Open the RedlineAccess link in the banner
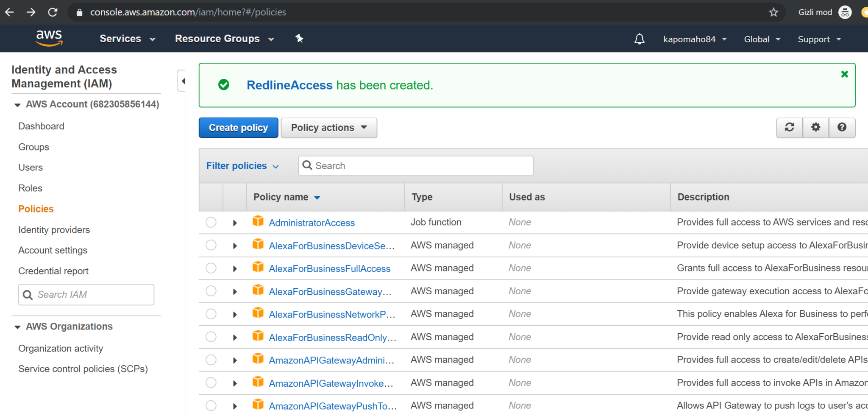The width and height of the screenshot is (868, 416). click(289, 85)
